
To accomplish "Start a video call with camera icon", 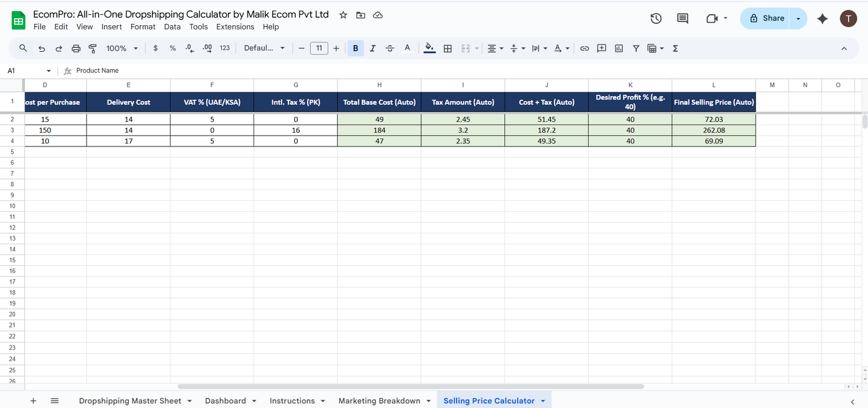I will (x=712, y=19).
